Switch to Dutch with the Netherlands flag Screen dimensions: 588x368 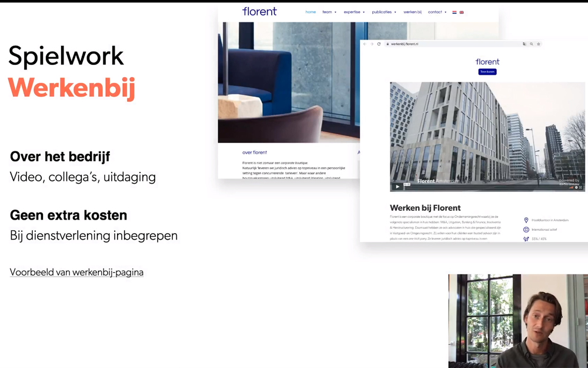click(x=454, y=11)
